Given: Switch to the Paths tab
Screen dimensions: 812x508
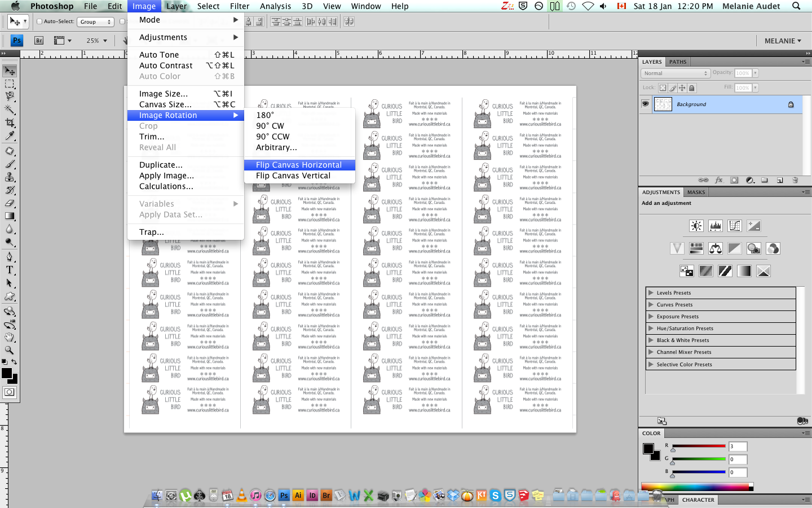Looking at the screenshot, I should [678, 62].
